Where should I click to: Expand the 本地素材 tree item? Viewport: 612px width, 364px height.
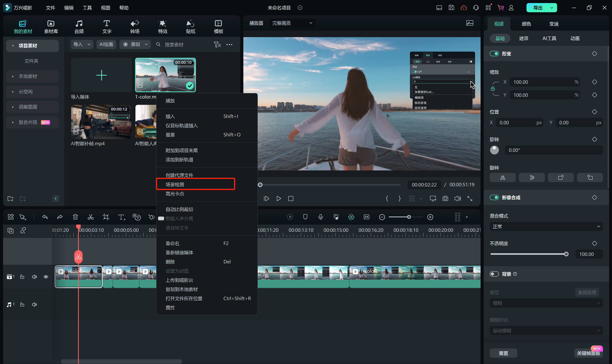coord(13,76)
